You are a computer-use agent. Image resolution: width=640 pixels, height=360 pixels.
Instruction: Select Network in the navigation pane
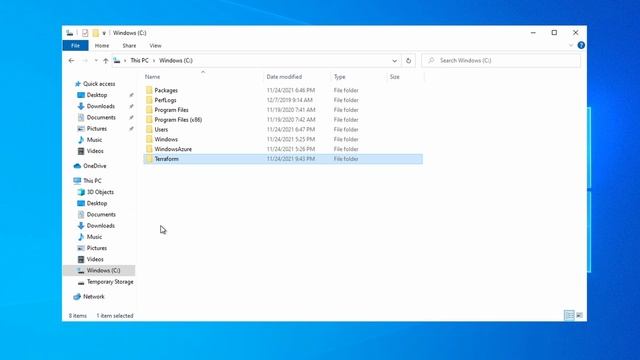click(x=93, y=297)
